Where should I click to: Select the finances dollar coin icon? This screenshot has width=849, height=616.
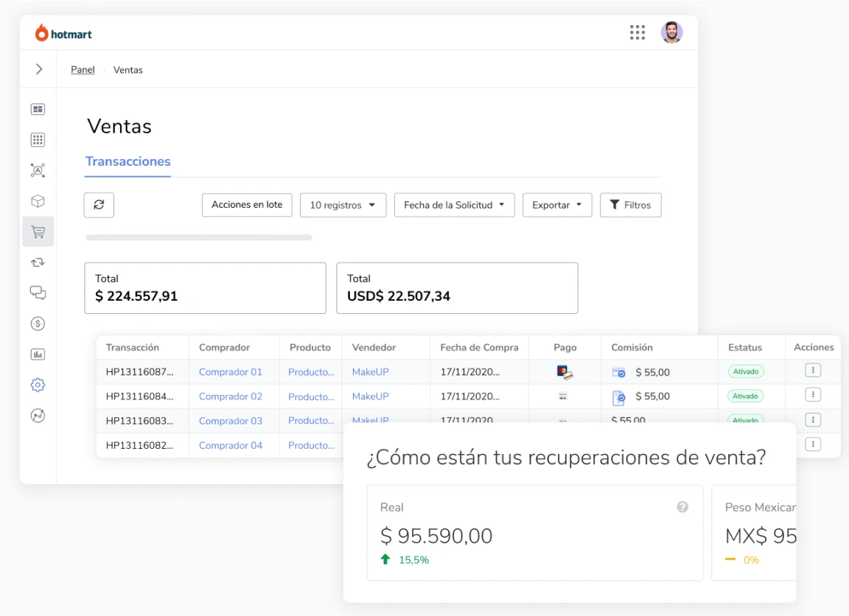tap(38, 323)
